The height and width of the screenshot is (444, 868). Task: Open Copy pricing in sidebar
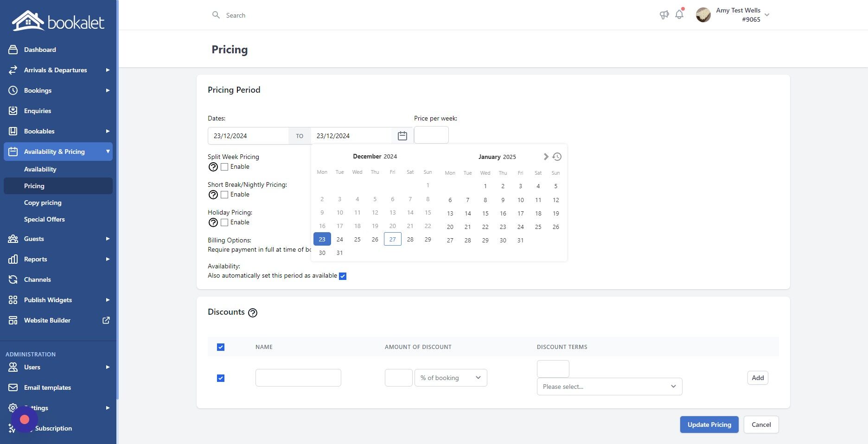pos(43,203)
